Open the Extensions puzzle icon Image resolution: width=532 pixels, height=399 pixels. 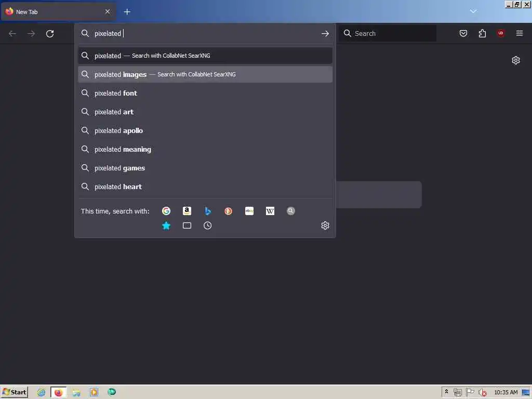(x=482, y=33)
